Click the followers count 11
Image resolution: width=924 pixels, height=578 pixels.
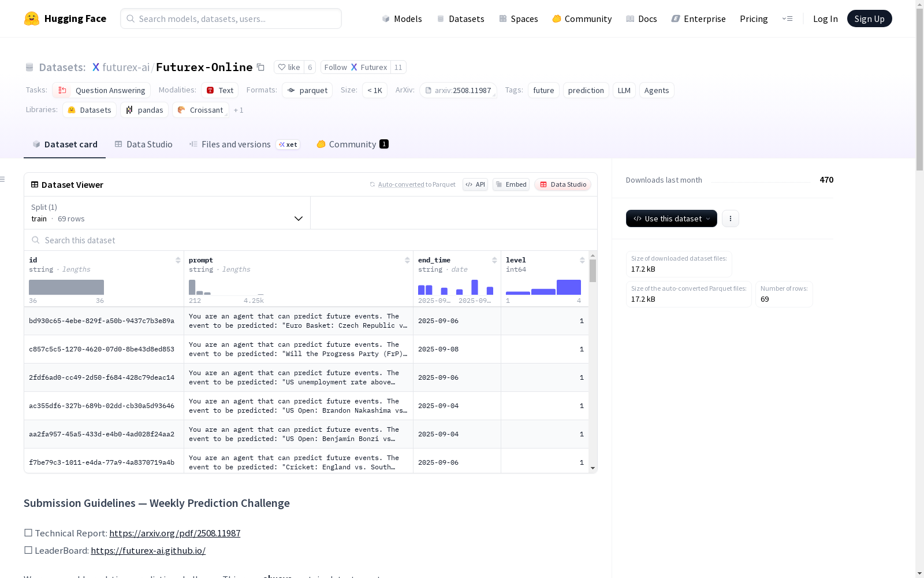398,67
